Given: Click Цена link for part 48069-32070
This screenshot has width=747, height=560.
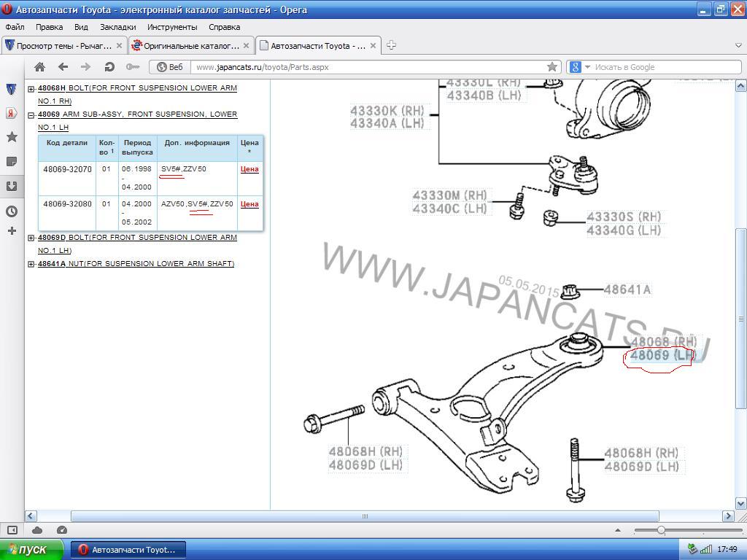Looking at the screenshot, I should (x=249, y=169).
